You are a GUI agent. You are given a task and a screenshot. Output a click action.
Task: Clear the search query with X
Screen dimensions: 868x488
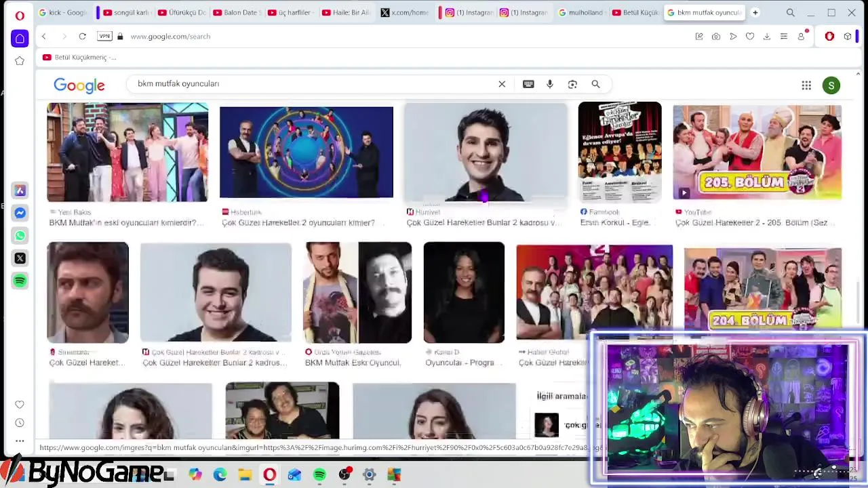(502, 84)
